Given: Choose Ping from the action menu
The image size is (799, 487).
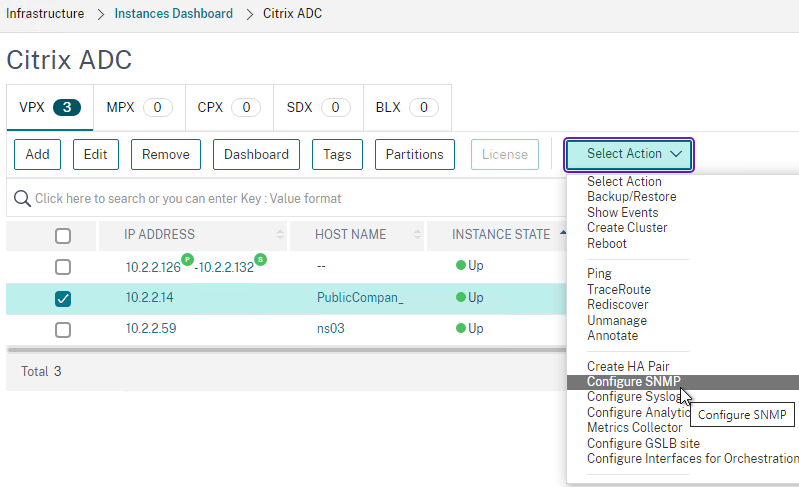Looking at the screenshot, I should pyautogui.click(x=599, y=274).
